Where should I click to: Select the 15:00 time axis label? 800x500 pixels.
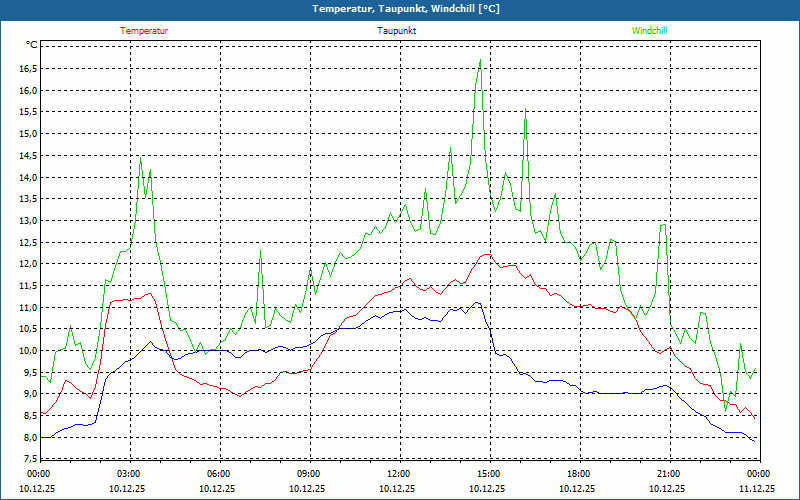point(488,474)
